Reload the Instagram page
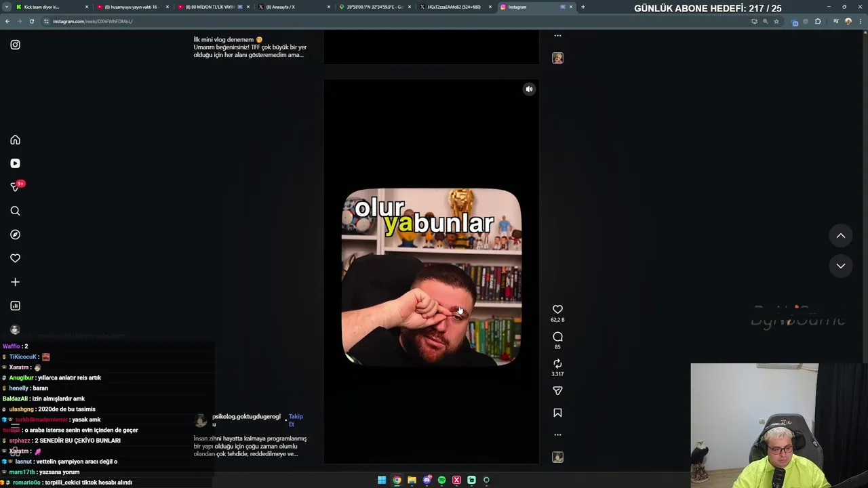The image size is (868, 488). [x=31, y=21]
